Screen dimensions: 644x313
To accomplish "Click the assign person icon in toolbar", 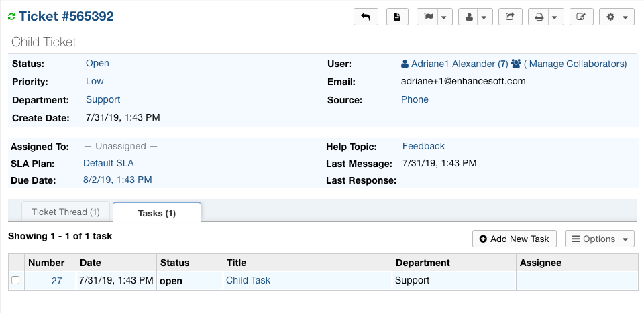I will click(469, 17).
